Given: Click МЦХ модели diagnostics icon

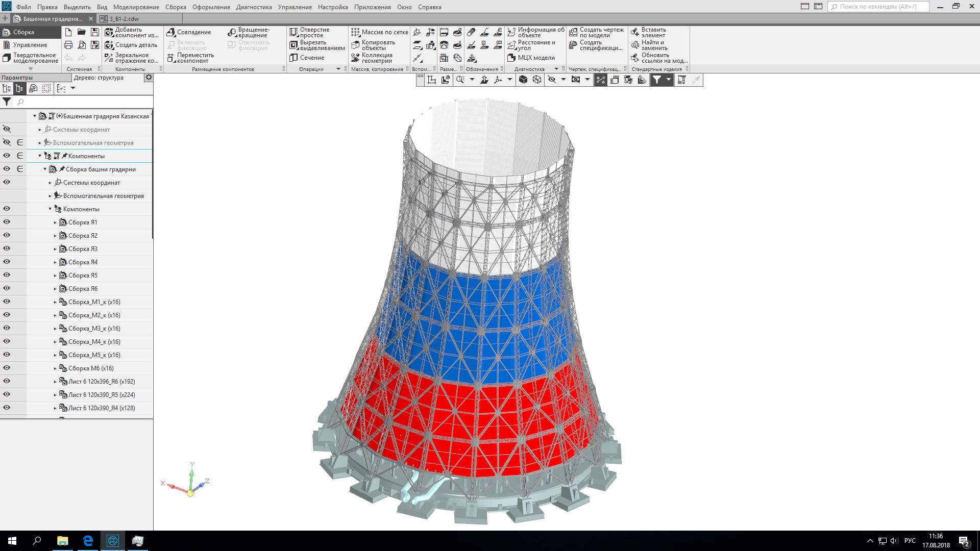Looking at the screenshot, I should [x=531, y=58].
